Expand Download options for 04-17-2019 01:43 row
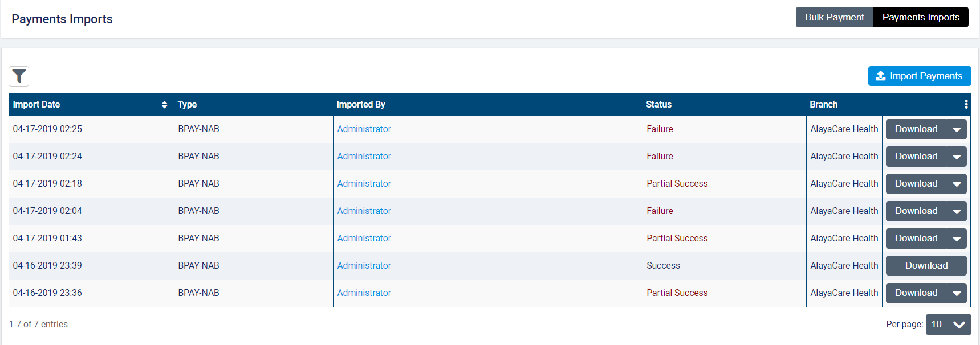980x345 pixels. (x=956, y=239)
